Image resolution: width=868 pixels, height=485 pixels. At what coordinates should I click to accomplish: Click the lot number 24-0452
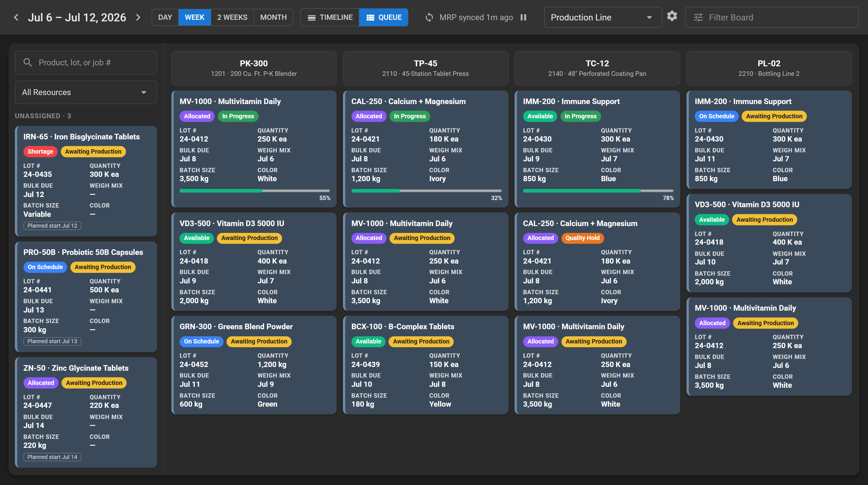194,364
